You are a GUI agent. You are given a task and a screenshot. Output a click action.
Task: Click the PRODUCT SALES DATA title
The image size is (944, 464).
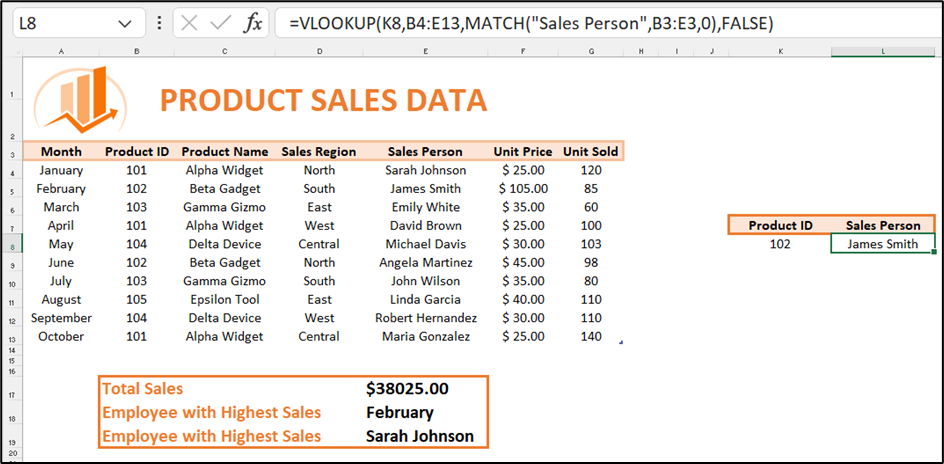click(x=322, y=100)
